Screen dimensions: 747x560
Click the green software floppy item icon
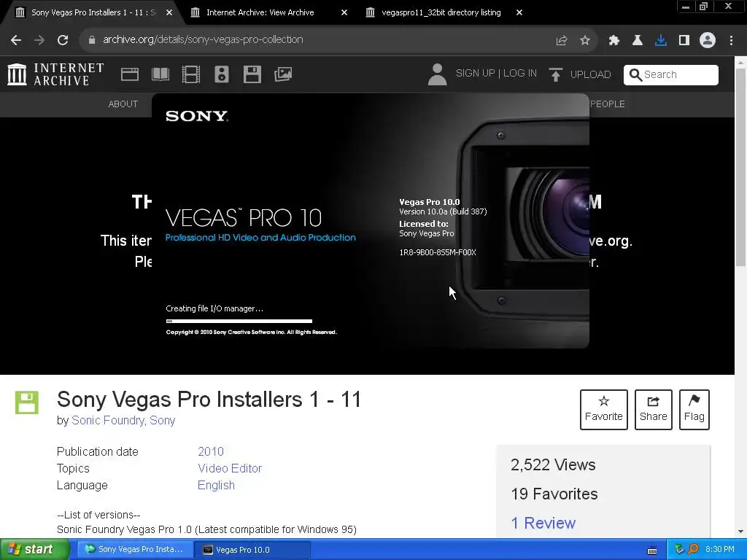pos(27,402)
